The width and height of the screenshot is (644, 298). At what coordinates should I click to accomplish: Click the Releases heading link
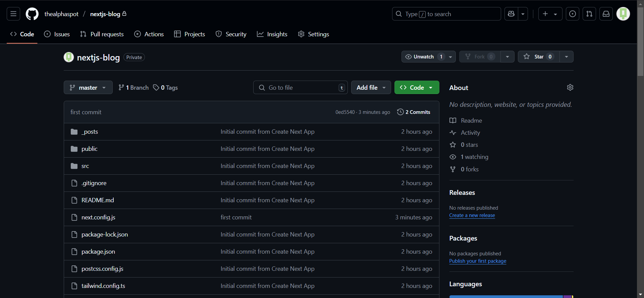[x=462, y=193]
